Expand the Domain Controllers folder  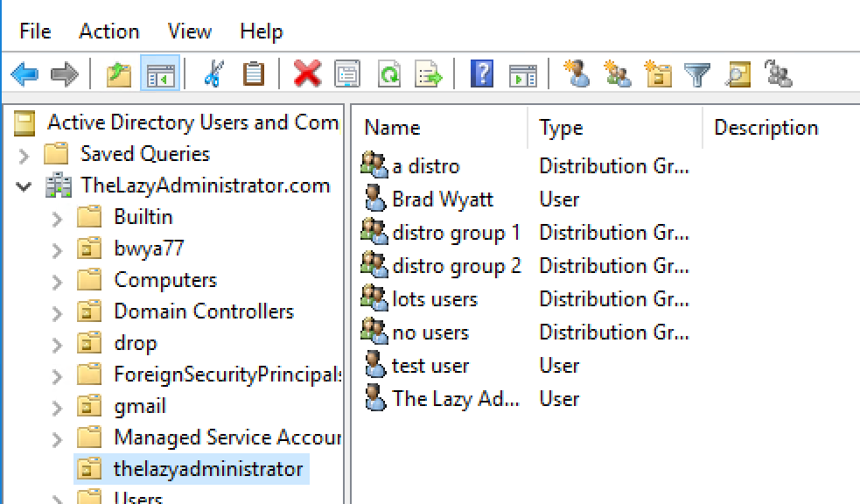57,314
